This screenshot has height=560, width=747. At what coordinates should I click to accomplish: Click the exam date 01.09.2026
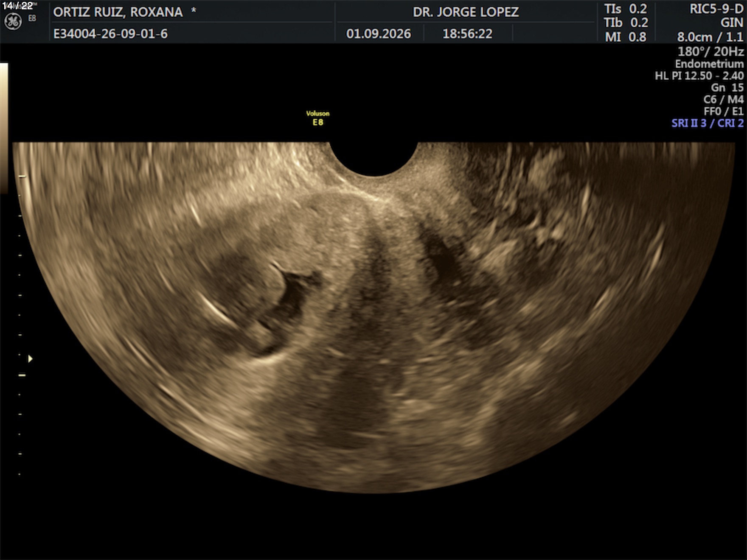379,34
